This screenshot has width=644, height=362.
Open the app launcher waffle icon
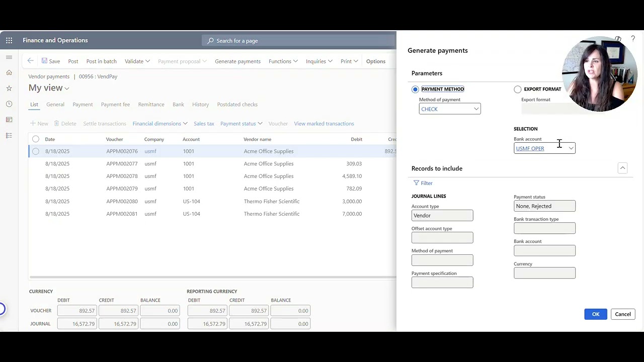9,40
